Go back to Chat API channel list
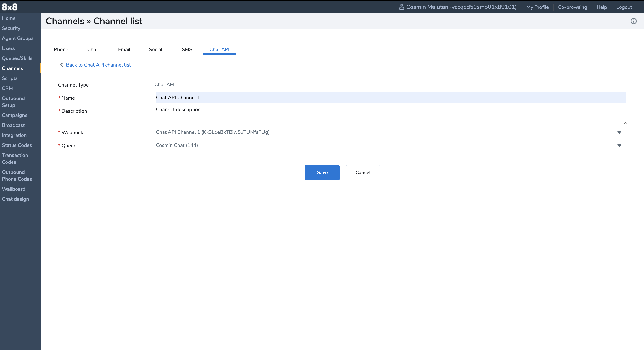The image size is (644, 350). coord(98,65)
